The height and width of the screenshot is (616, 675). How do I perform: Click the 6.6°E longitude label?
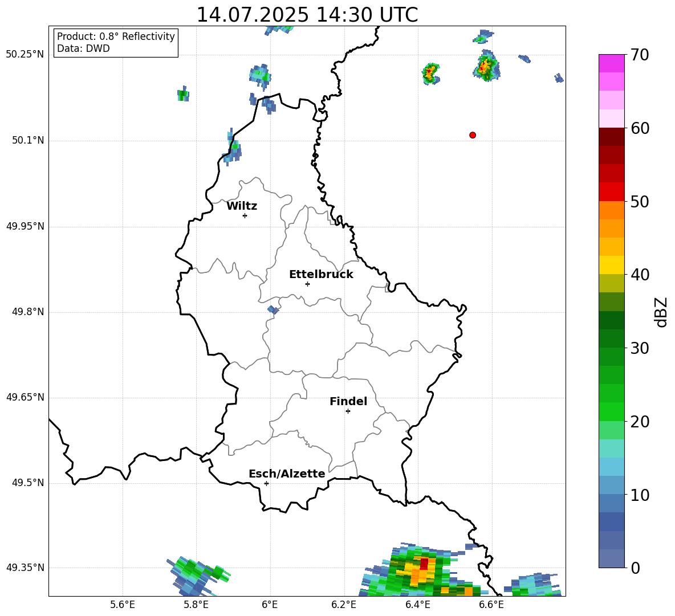pyautogui.click(x=491, y=605)
